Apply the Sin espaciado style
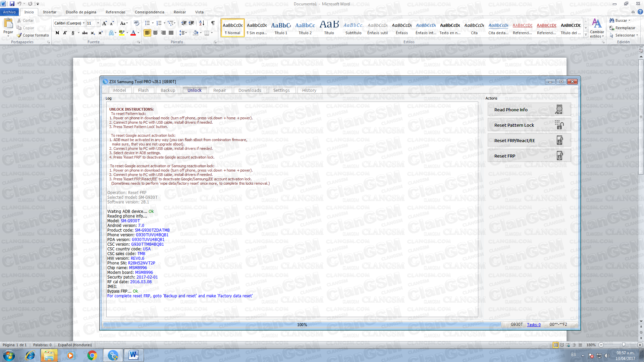644x362 pixels. click(257, 28)
